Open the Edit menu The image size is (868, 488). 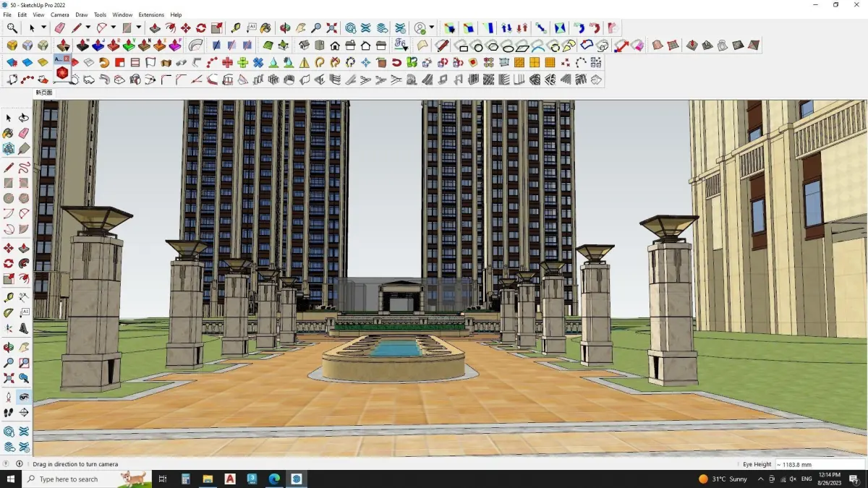click(x=22, y=14)
